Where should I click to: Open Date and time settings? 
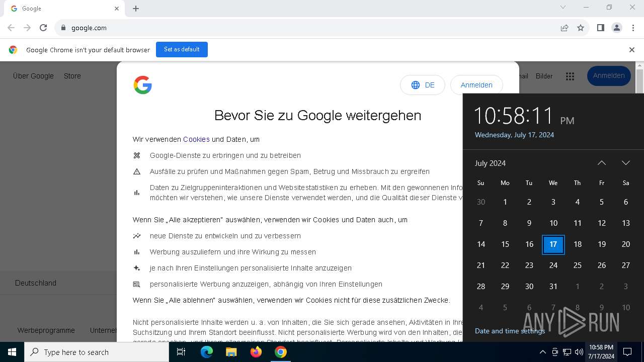pos(510,331)
